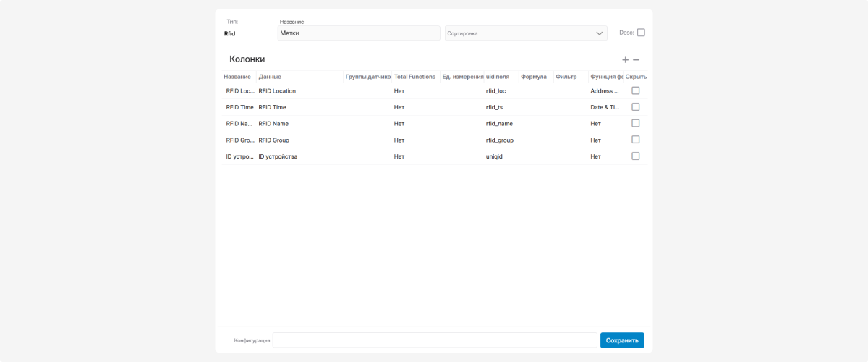This screenshot has width=868, height=362.
Task: Add a new column with plus icon
Action: 626,60
